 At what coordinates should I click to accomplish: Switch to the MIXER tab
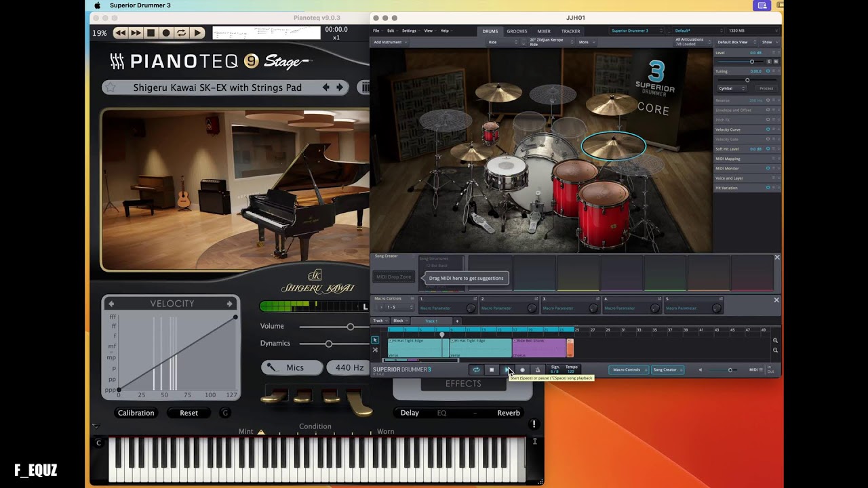pyautogui.click(x=544, y=31)
